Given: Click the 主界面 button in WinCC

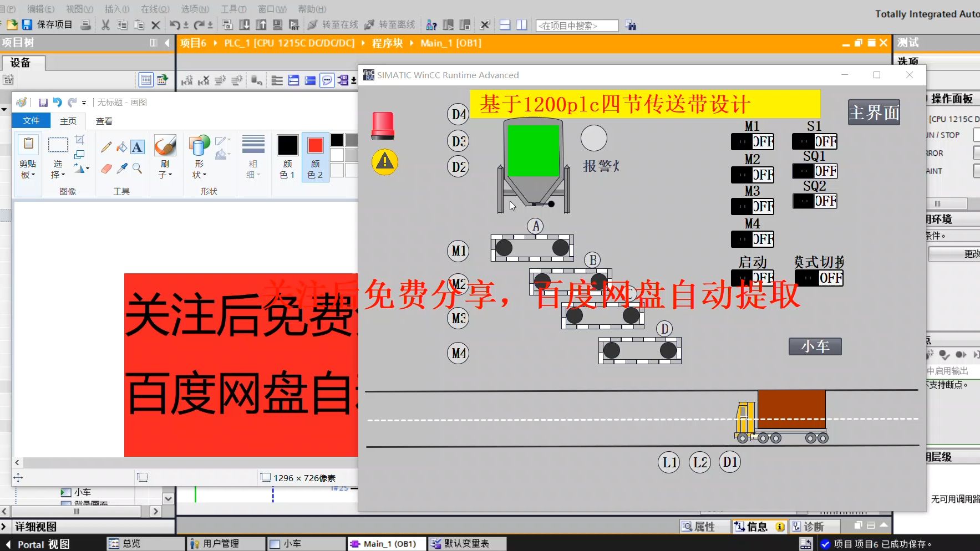Looking at the screenshot, I should pos(874,113).
